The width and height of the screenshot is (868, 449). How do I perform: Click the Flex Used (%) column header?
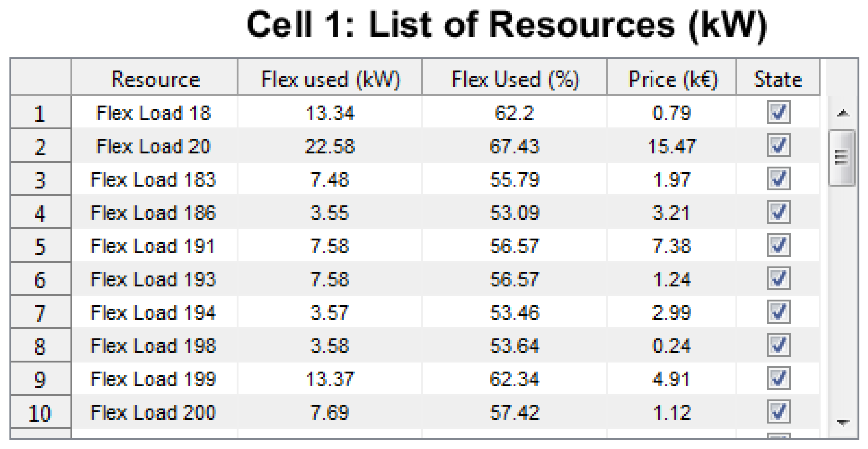pos(514,78)
